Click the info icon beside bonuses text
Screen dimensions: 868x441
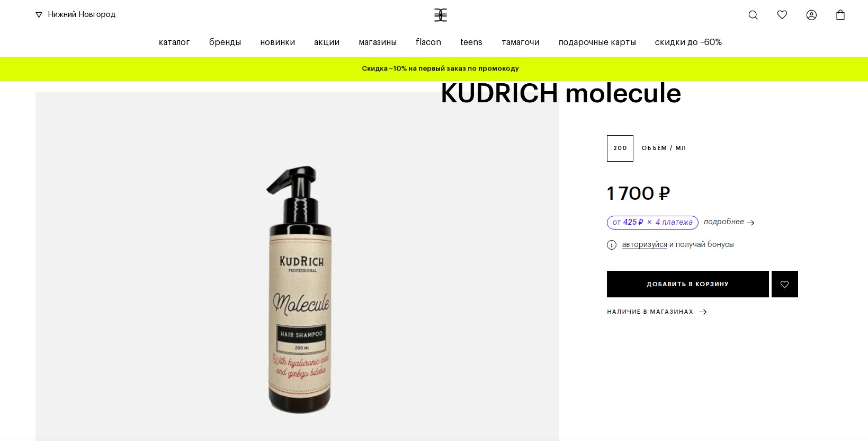coord(612,245)
